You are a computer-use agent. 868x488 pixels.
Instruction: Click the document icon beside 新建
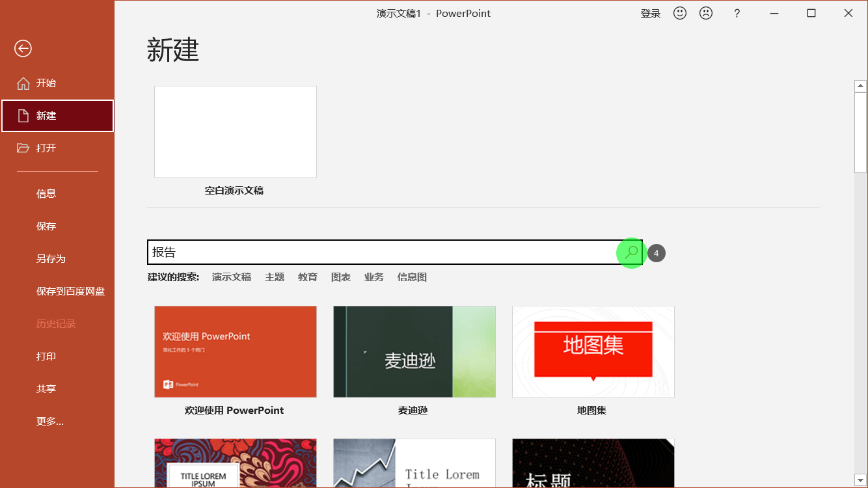click(x=23, y=116)
